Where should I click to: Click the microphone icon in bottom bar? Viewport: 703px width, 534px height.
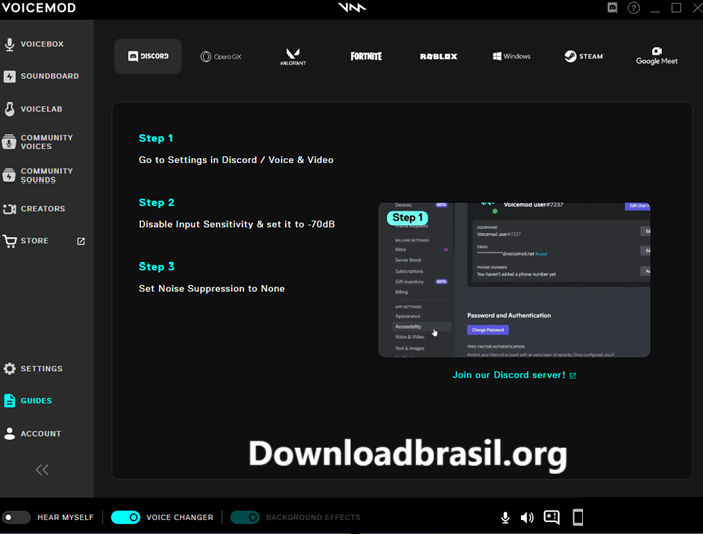click(505, 517)
